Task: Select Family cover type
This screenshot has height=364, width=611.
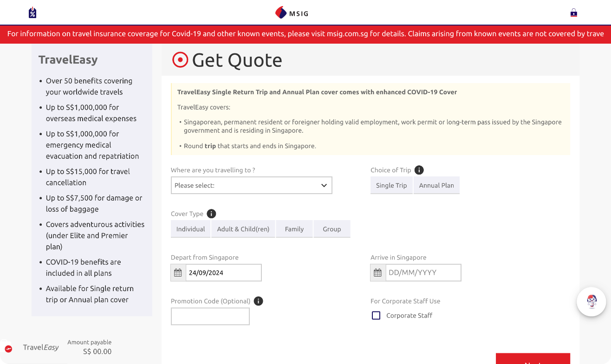Action: tap(294, 229)
